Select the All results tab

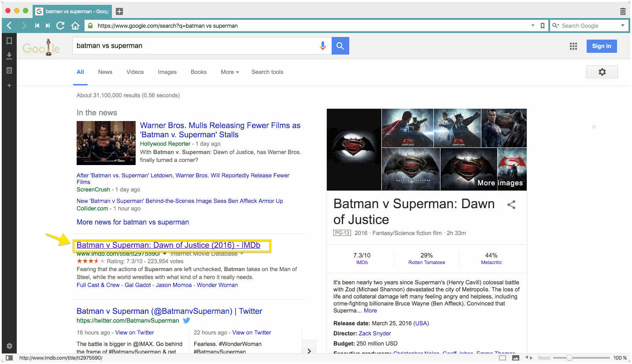[x=80, y=72]
